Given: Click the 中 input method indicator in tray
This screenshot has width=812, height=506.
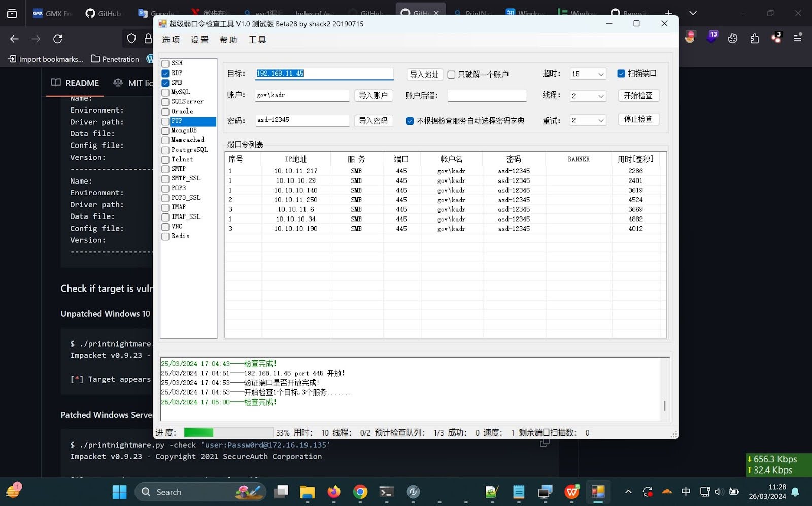Looking at the screenshot, I should [686, 492].
